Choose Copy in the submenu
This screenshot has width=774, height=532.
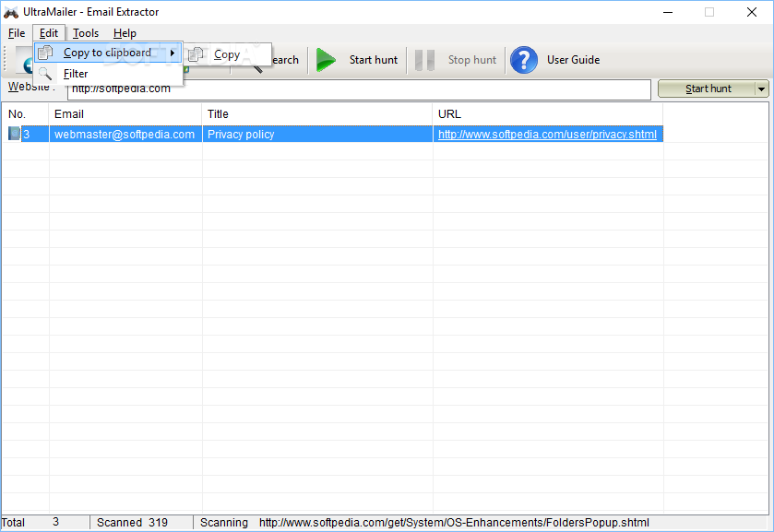[x=228, y=54]
